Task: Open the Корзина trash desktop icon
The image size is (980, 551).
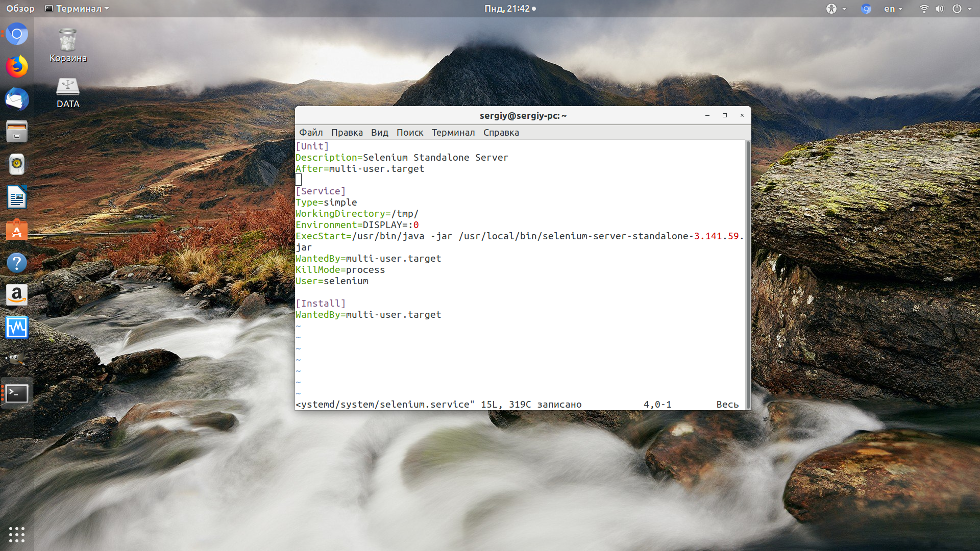Action: tap(68, 46)
